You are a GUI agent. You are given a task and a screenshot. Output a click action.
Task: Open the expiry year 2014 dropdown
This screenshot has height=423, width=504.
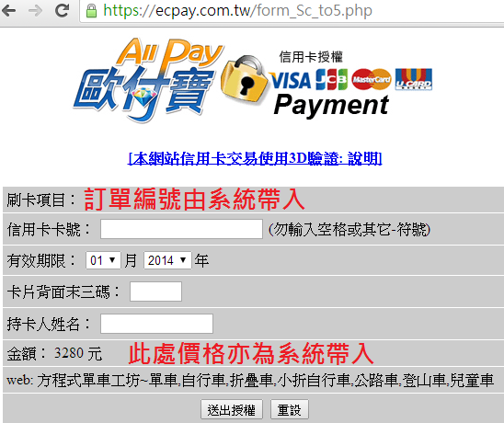pyautogui.click(x=167, y=260)
